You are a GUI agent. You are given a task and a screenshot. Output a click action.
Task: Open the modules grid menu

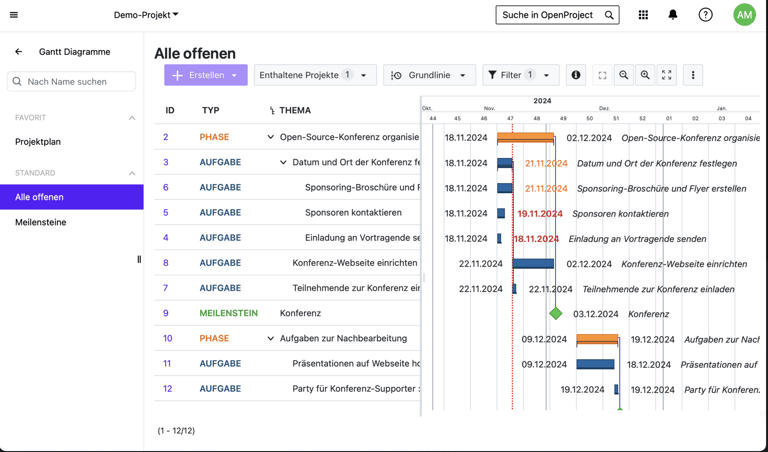click(x=643, y=15)
